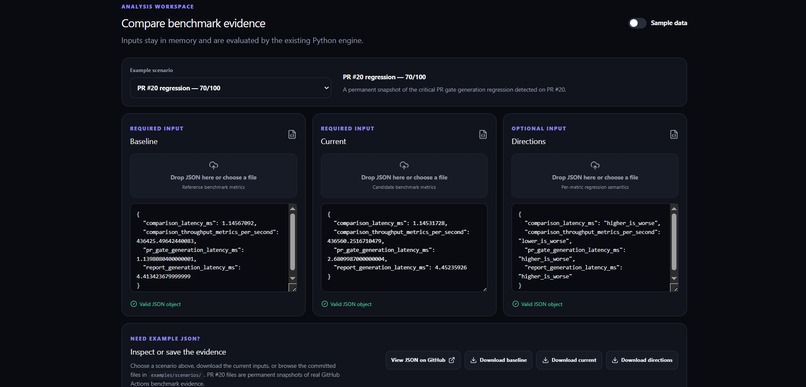The width and height of the screenshot is (806, 387).
Task: Click Valid JSON object status under Directions
Action: [537, 304]
